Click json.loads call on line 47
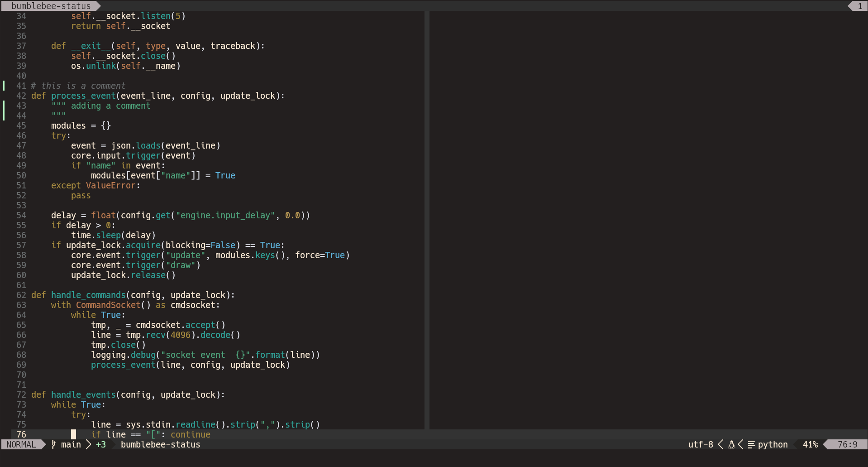Image resolution: width=868 pixels, height=467 pixels. [x=166, y=145]
